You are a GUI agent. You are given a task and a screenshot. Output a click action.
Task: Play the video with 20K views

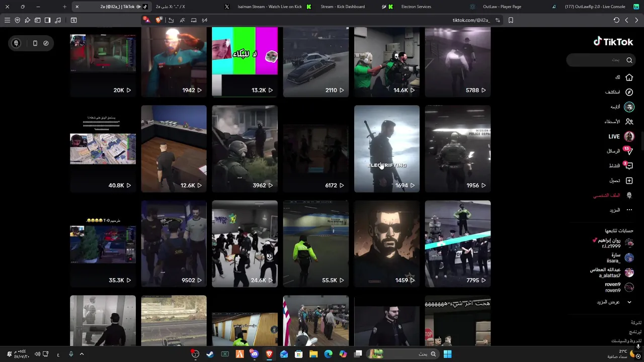tap(103, 62)
